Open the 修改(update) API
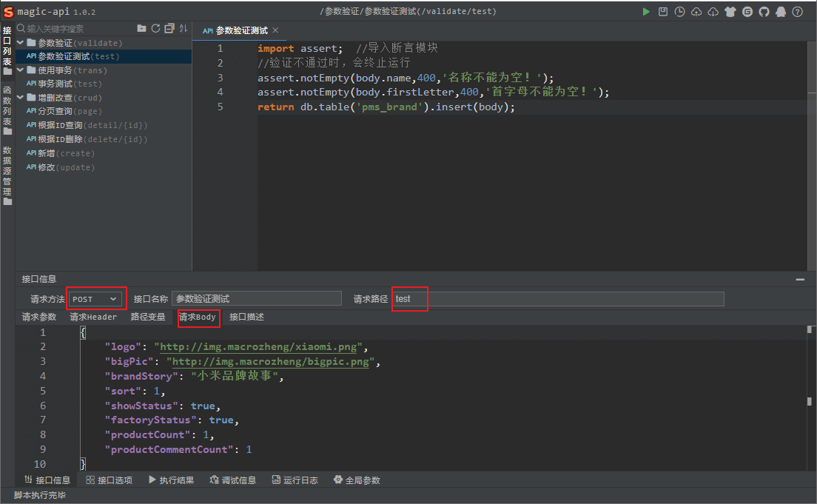This screenshot has width=817, height=504. pos(104,168)
